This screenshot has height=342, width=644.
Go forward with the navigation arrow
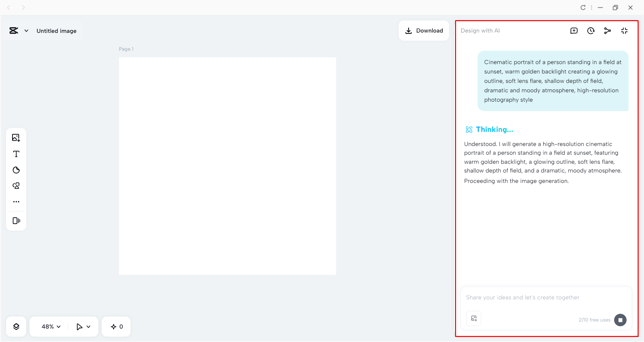click(x=23, y=7)
